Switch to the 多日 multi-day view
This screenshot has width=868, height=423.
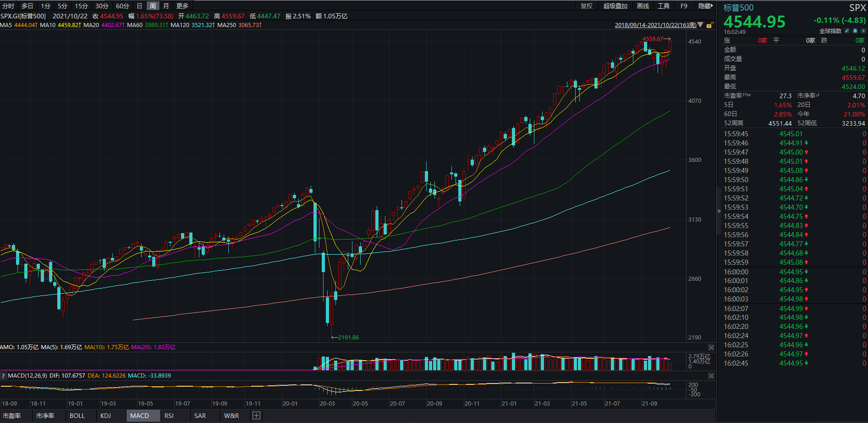(x=27, y=6)
